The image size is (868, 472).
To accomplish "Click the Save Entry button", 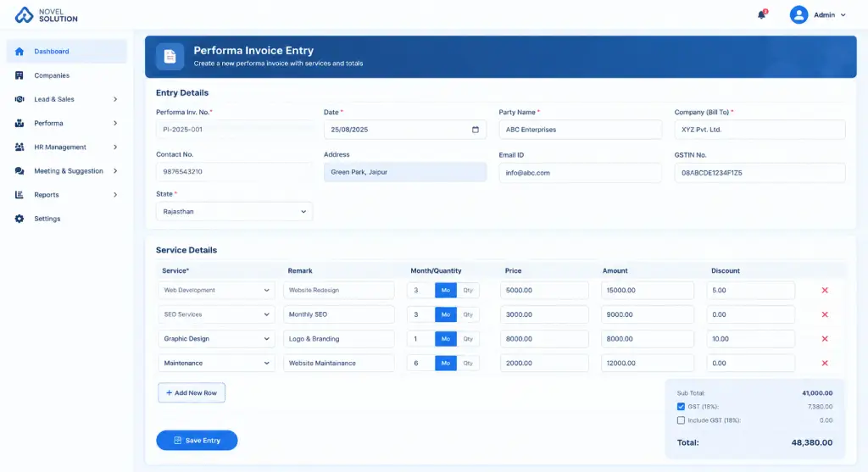I will coord(197,441).
